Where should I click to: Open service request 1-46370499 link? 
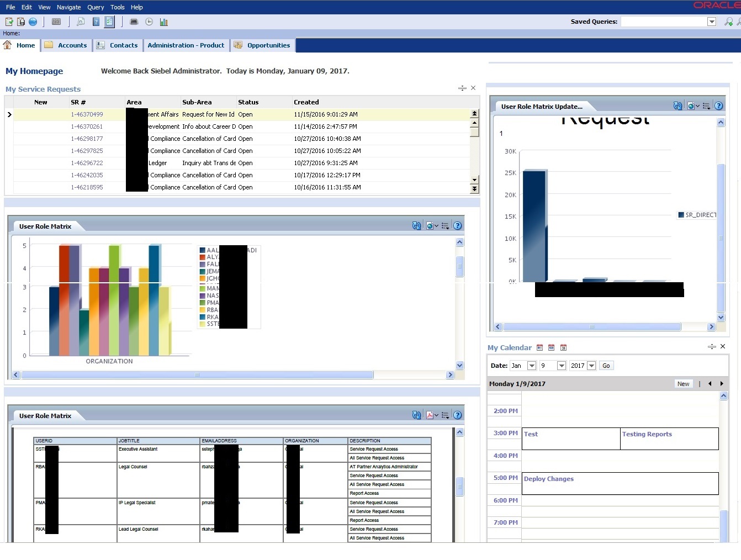click(x=87, y=114)
